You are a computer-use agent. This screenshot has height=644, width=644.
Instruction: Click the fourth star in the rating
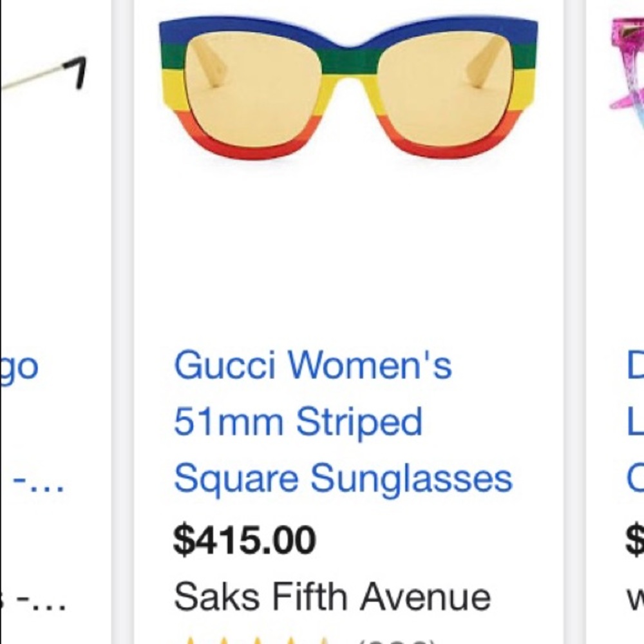click(291, 639)
